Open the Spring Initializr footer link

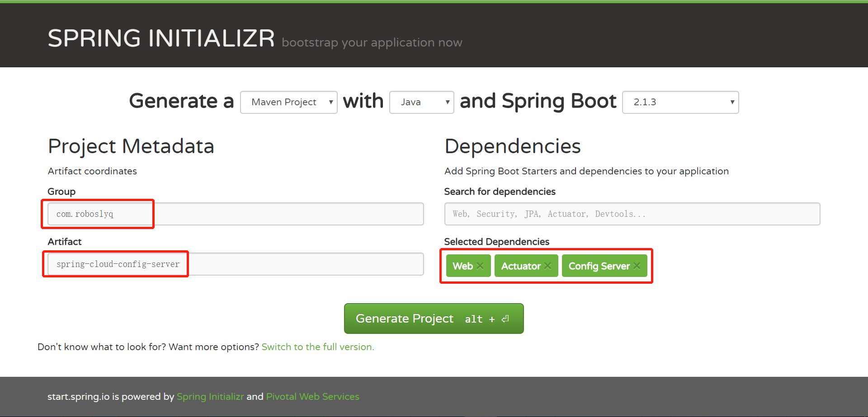(x=210, y=397)
